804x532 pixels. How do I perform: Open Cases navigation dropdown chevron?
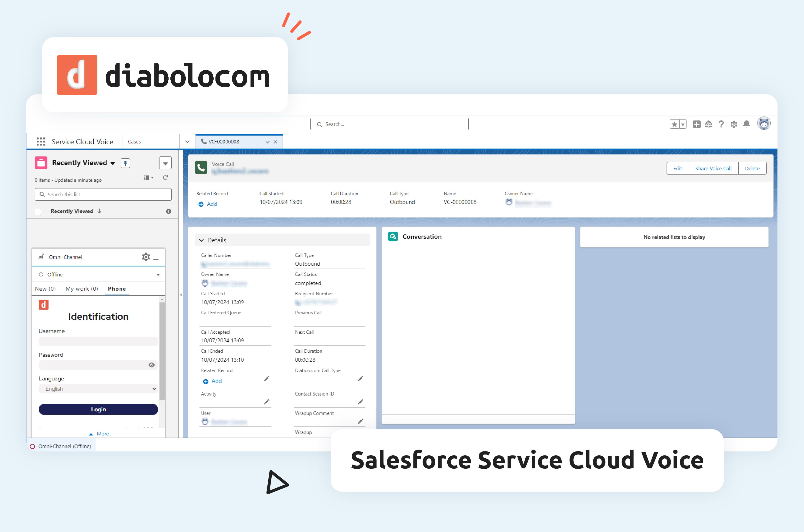coord(187,142)
